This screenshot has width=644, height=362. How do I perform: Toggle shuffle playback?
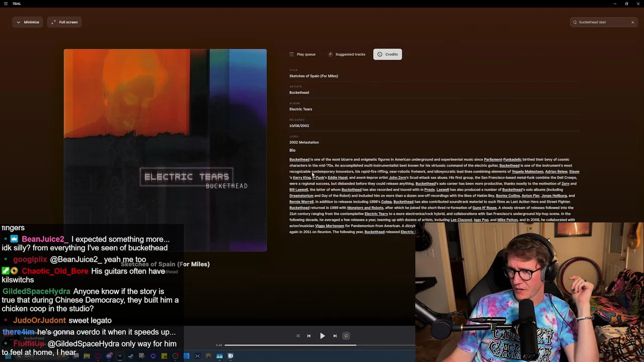(297, 336)
